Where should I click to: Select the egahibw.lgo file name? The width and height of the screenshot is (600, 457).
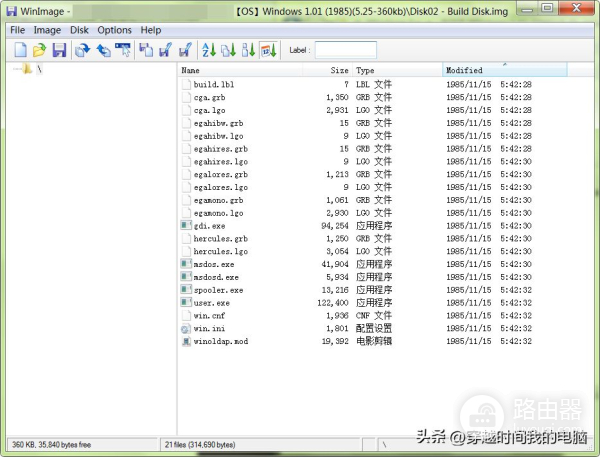[x=218, y=136]
